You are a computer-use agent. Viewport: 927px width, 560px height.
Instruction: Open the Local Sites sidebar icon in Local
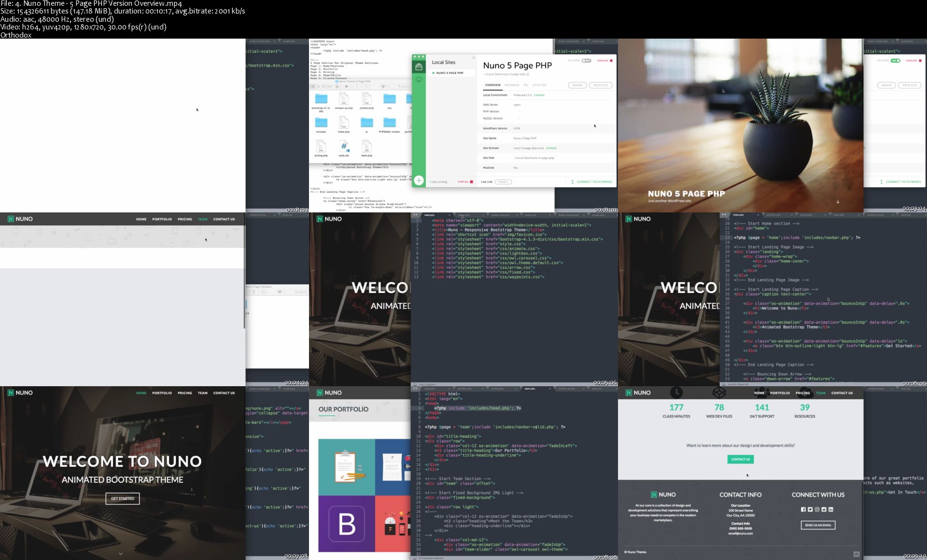419,67
